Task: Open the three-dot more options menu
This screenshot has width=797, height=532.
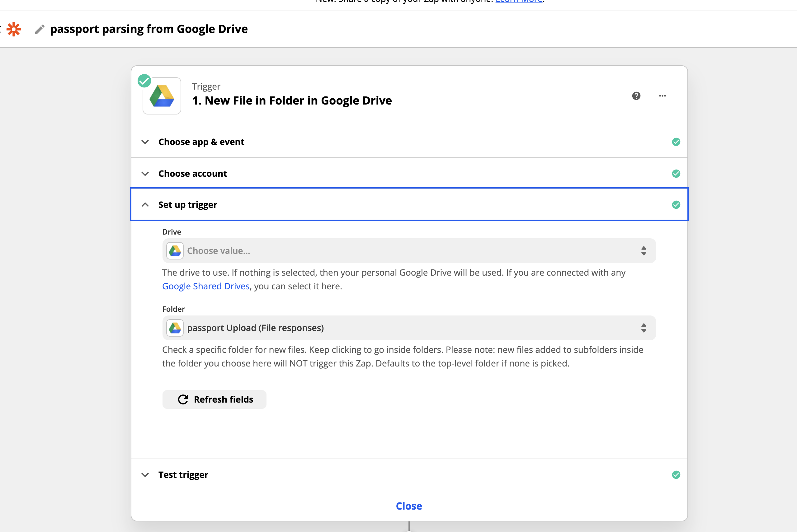Action: [x=662, y=96]
